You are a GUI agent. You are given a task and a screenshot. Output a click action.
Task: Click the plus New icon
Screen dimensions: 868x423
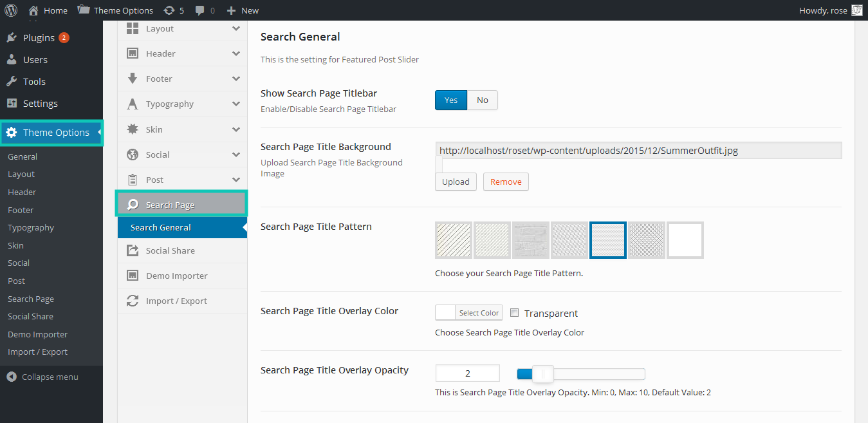[232, 10]
